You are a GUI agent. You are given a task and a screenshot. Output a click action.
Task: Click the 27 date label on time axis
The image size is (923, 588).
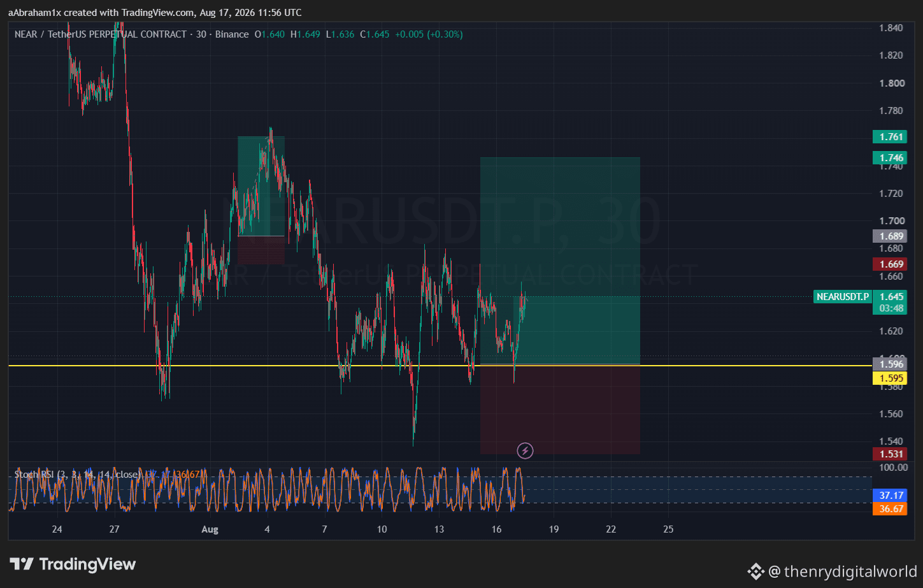pos(115,529)
